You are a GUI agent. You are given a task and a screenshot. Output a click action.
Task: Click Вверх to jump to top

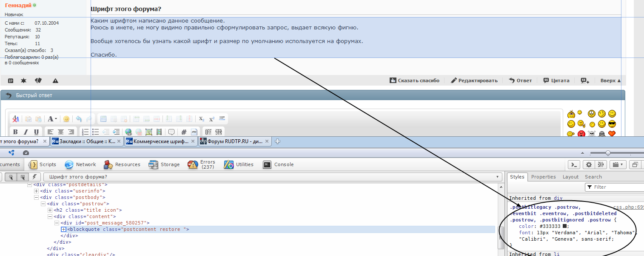[610, 81]
